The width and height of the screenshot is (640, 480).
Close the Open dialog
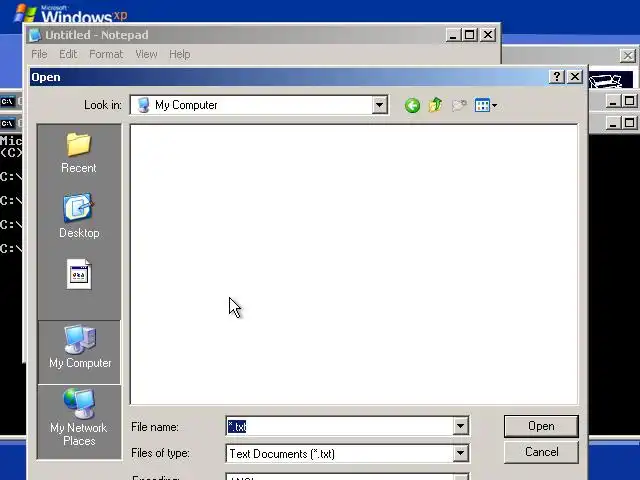[x=575, y=76]
